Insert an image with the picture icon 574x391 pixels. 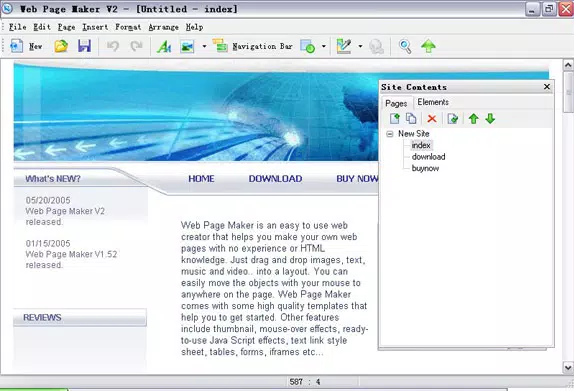187,46
